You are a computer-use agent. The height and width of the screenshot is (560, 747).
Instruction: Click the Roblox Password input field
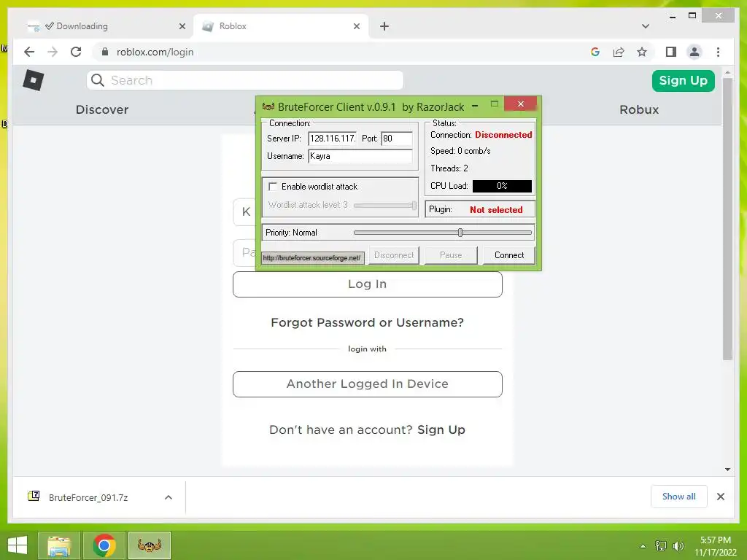244,252
